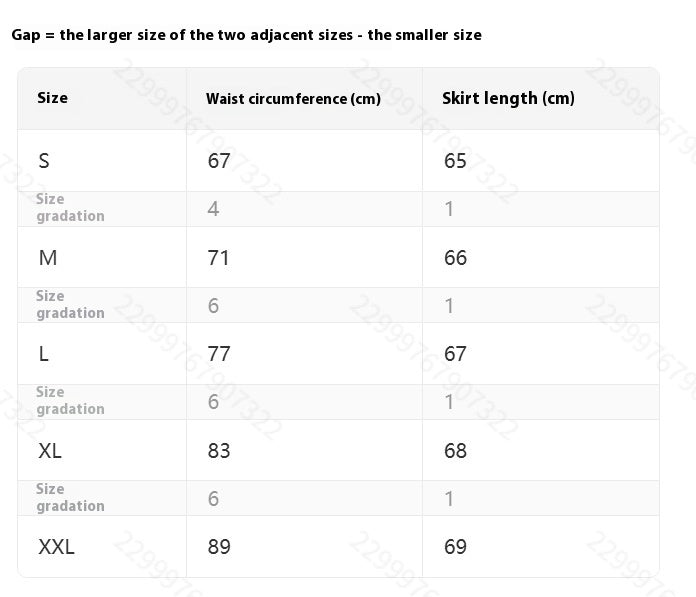
Task: Select the XL size row label
Action: [50, 451]
